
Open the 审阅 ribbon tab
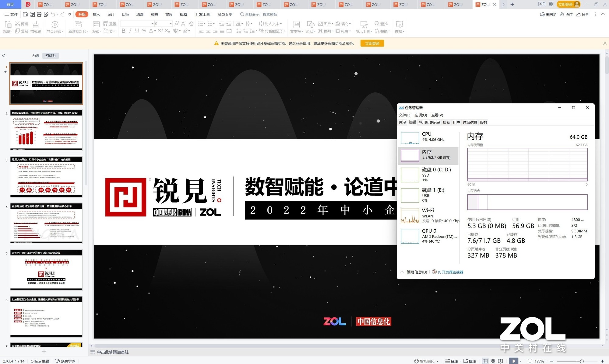click(169, 14)
